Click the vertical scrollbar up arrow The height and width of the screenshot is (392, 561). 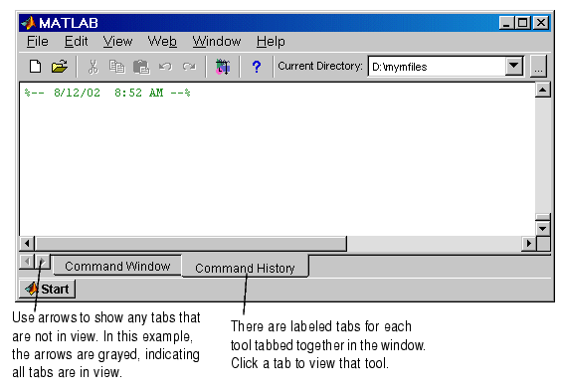pos(542,90)
